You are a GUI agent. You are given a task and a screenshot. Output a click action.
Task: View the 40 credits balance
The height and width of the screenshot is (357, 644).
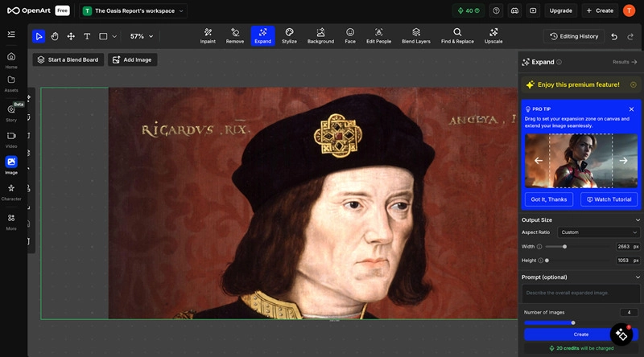(469, 10)
